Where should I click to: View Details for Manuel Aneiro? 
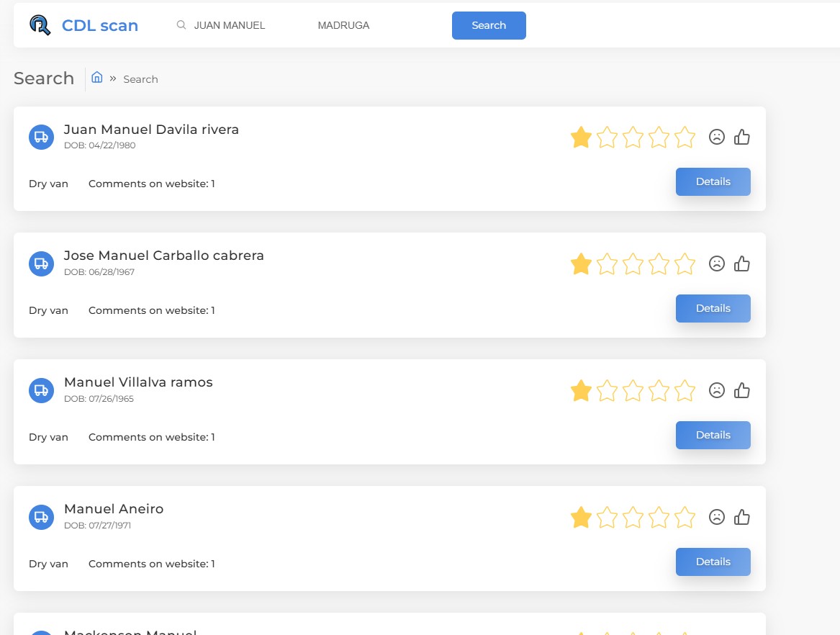(713, 562)
